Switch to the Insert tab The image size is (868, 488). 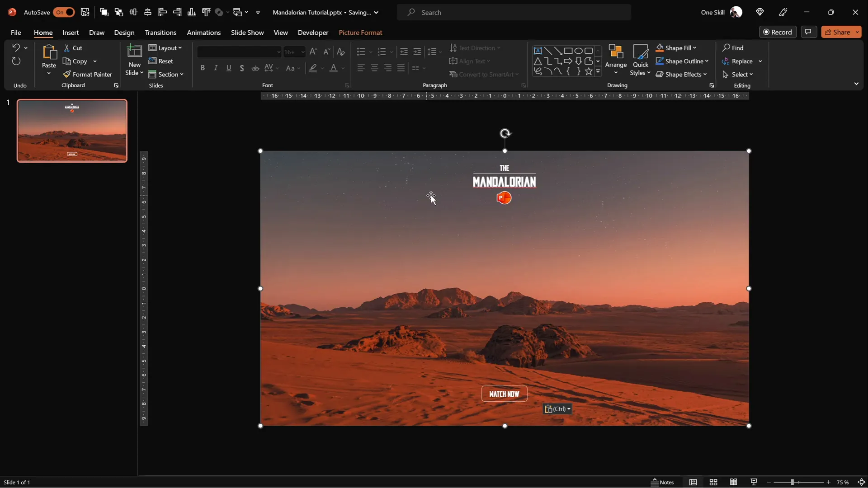71,33
